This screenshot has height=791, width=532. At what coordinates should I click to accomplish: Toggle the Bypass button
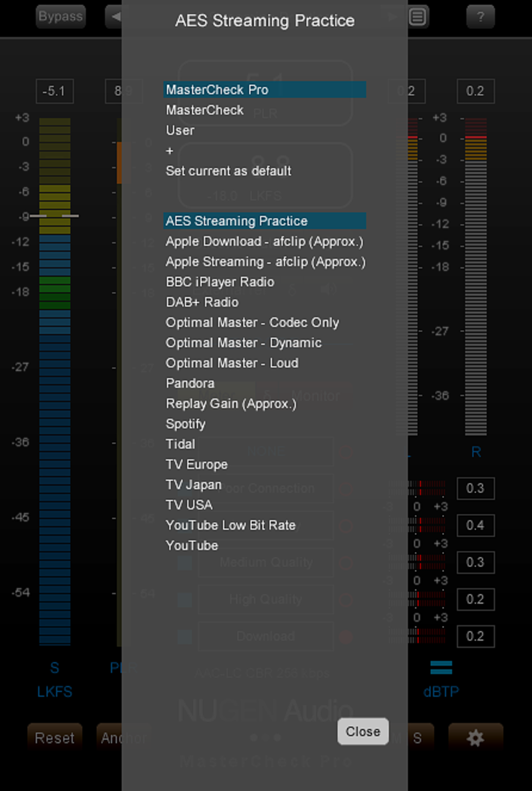click(60, 17)
